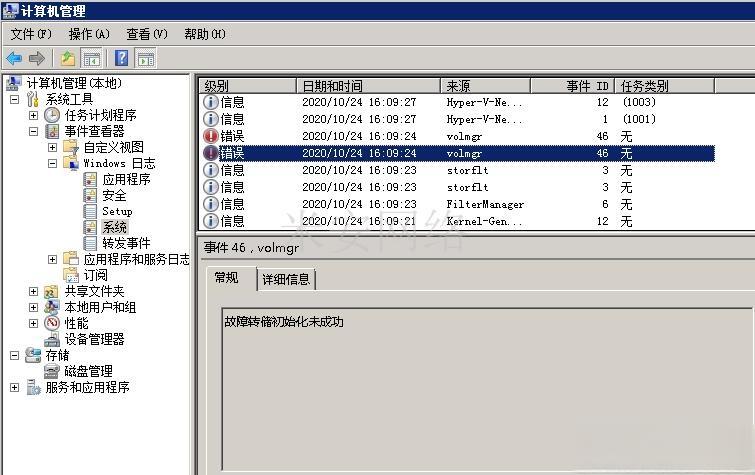Click the 性能 performance icon
Screen dimensions: 755x475
(52, 323)
